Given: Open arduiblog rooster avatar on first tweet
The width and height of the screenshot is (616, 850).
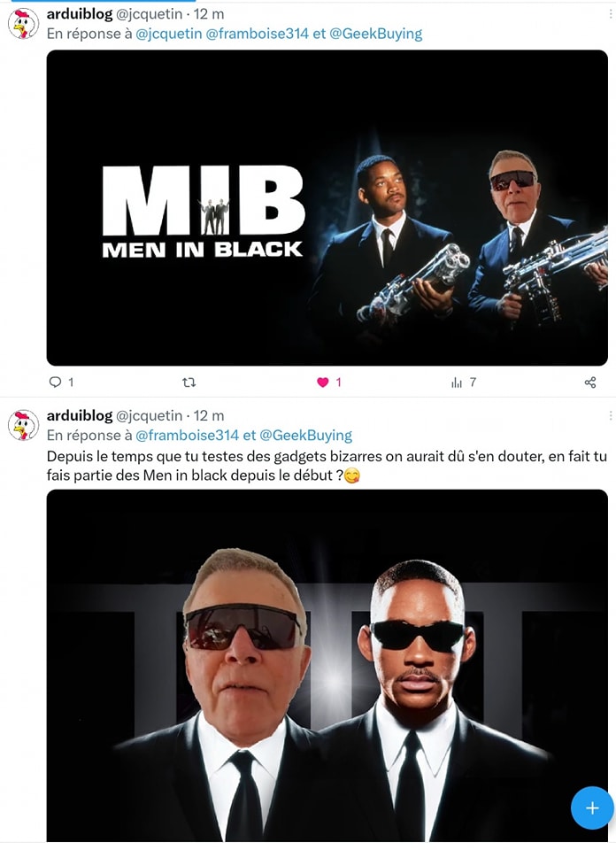Looking at the screenshot, I should coord(23,25).
